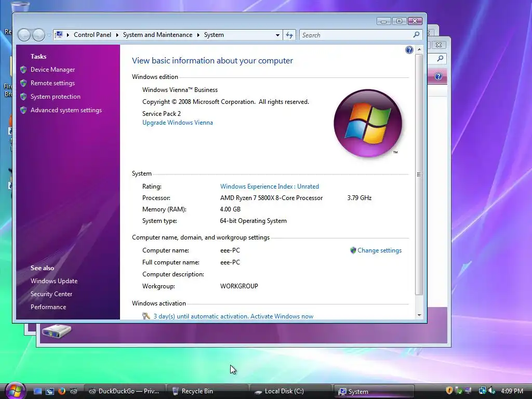The image size is (532, 399).
Task: Click Change settings for computer name
Action: pos(379,250)
